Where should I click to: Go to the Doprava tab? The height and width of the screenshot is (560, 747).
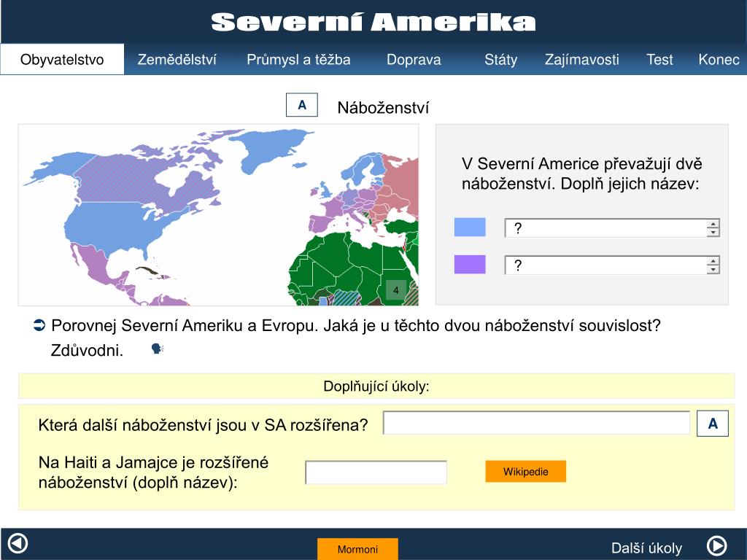pos(414,60)
